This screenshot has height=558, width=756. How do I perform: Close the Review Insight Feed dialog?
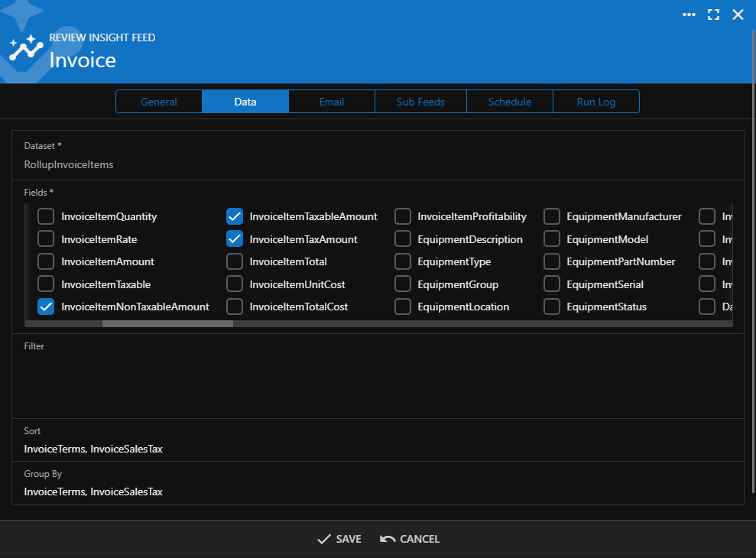(738, 15)
